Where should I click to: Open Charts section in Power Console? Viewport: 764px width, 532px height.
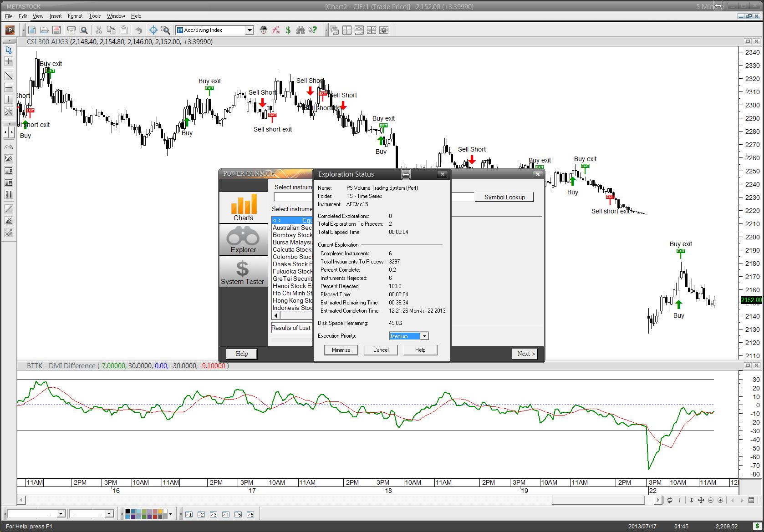coord(244,208)
